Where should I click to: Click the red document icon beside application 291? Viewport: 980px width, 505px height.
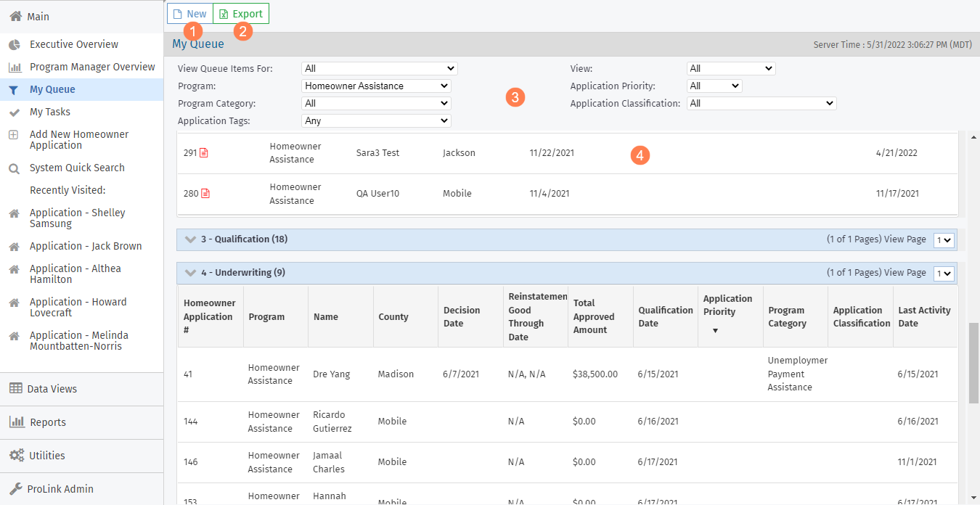204,153
